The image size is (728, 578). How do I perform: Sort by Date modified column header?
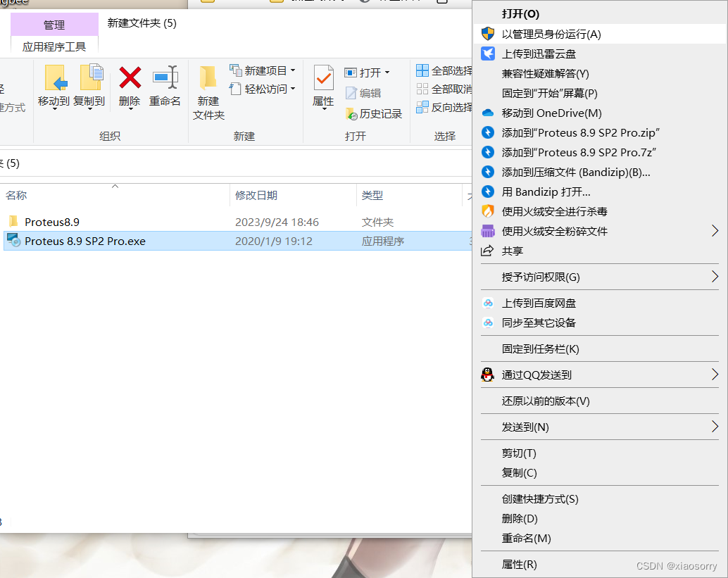294,196
